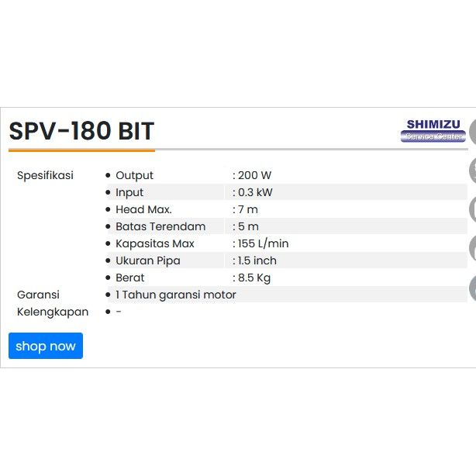This screenshot has height=476, width=476.
Task: Click the gray circle icon beside Kapasitas Max row
Action: pos(472,249)
